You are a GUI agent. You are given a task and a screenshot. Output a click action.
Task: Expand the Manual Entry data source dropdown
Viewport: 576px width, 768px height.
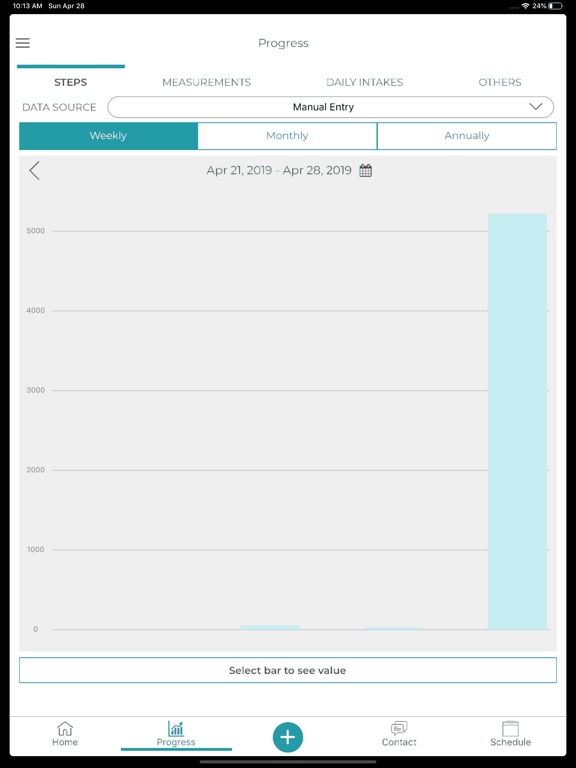pos(331,107)
